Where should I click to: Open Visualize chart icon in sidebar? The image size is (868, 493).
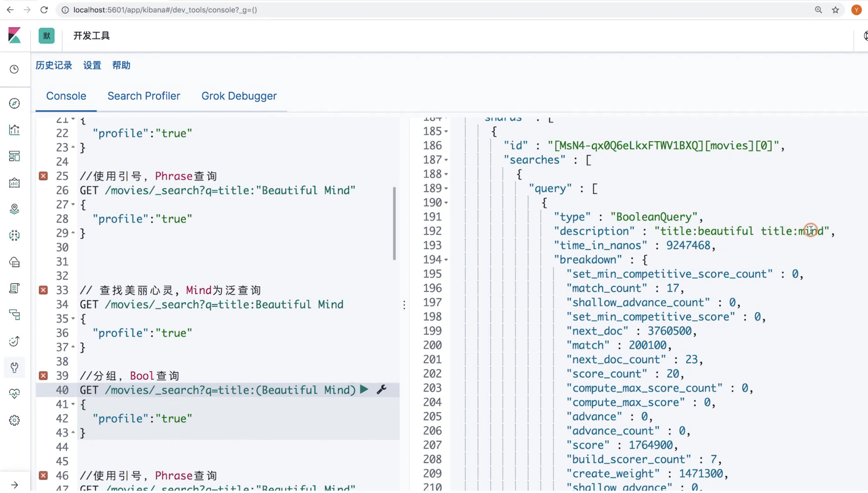click(x=14, y=130)
